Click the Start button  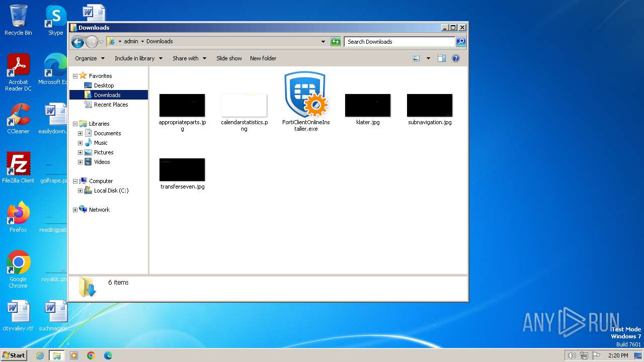(x=14, y=355)
